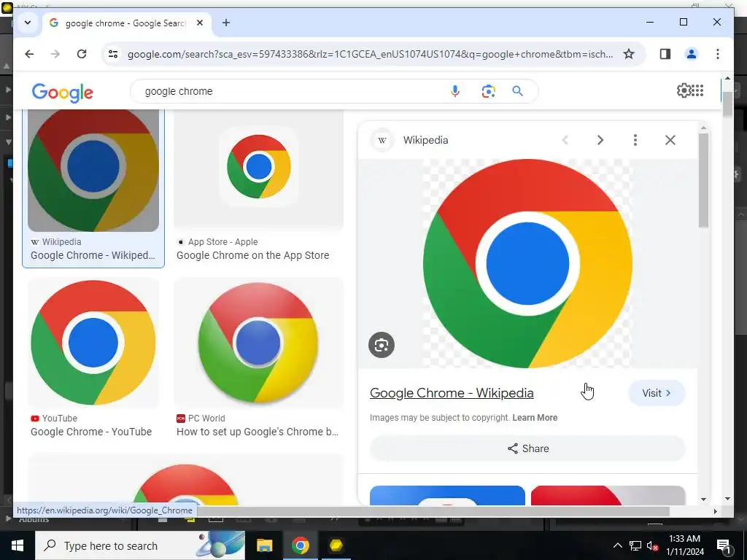Open the Windows Start menu

click(18, 545)
